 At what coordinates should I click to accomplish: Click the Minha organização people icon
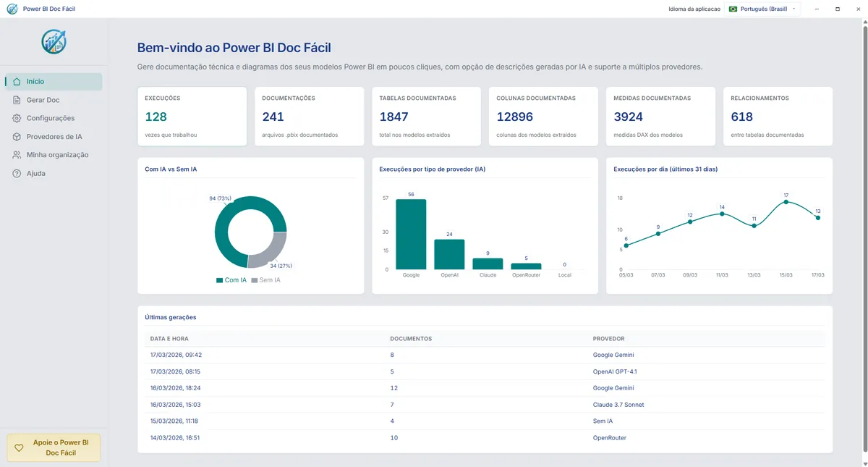17,155
